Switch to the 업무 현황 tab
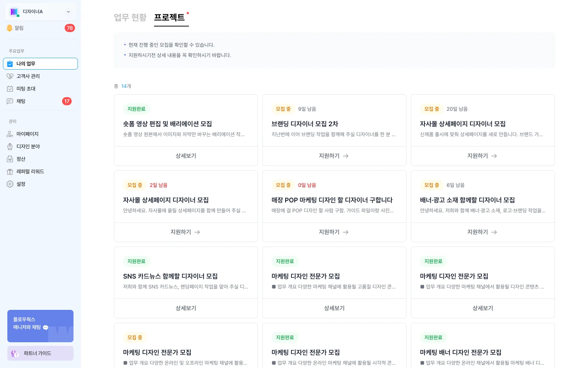Image resolution: width=588 pixels, height=368 pixels. click(130, 17)
